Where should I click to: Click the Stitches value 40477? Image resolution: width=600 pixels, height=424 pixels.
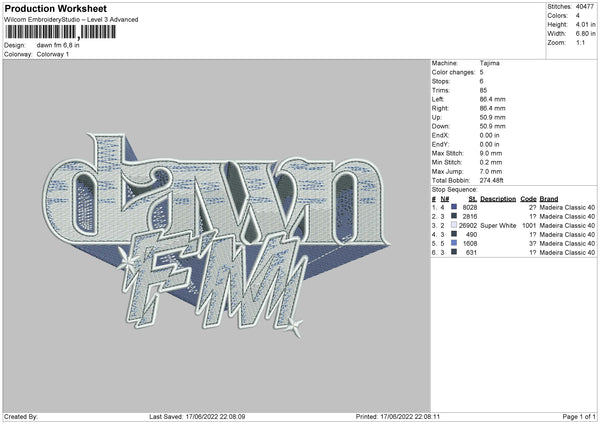(x=585, y=7)
